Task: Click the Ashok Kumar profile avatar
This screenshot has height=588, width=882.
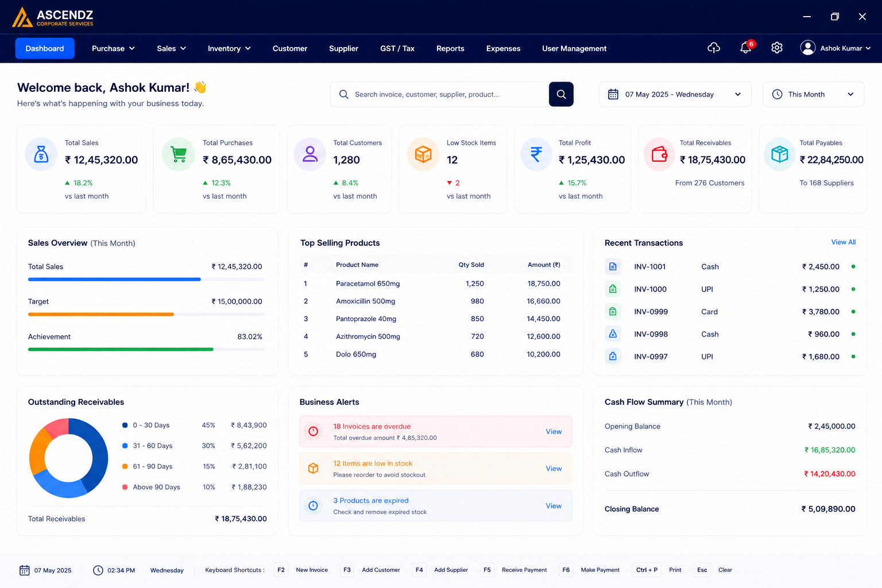Action: (808, 48)
